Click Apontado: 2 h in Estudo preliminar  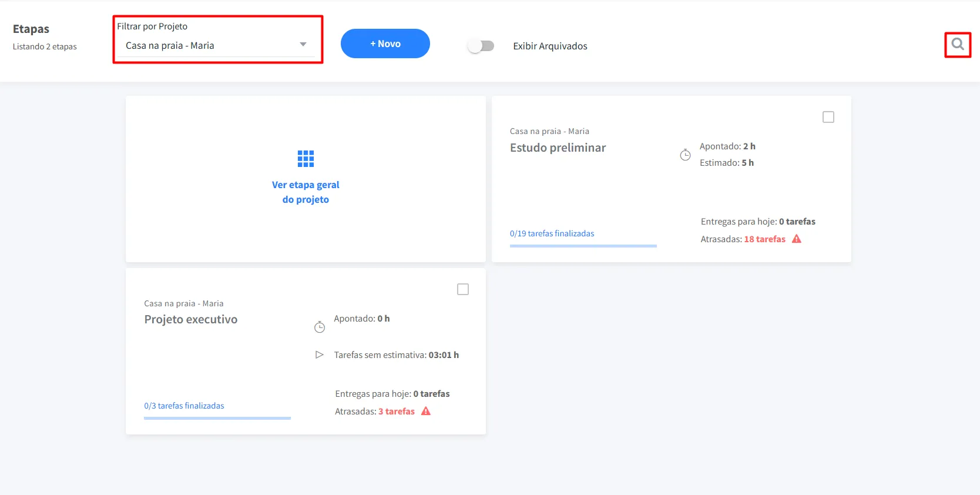click(x=727, y=146)
